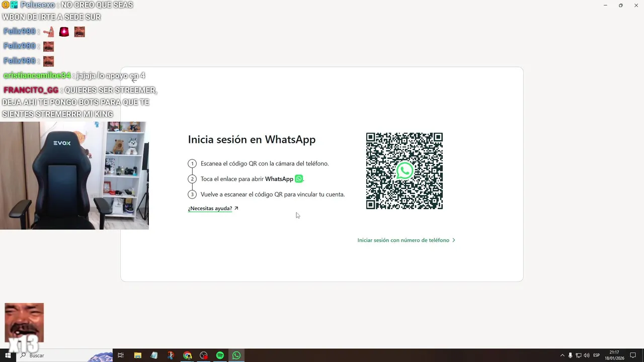Click the green WhatsApp icon in step 2
Image resolution: width=644 pixels, height=362 pixels.
tap(299, 179)
